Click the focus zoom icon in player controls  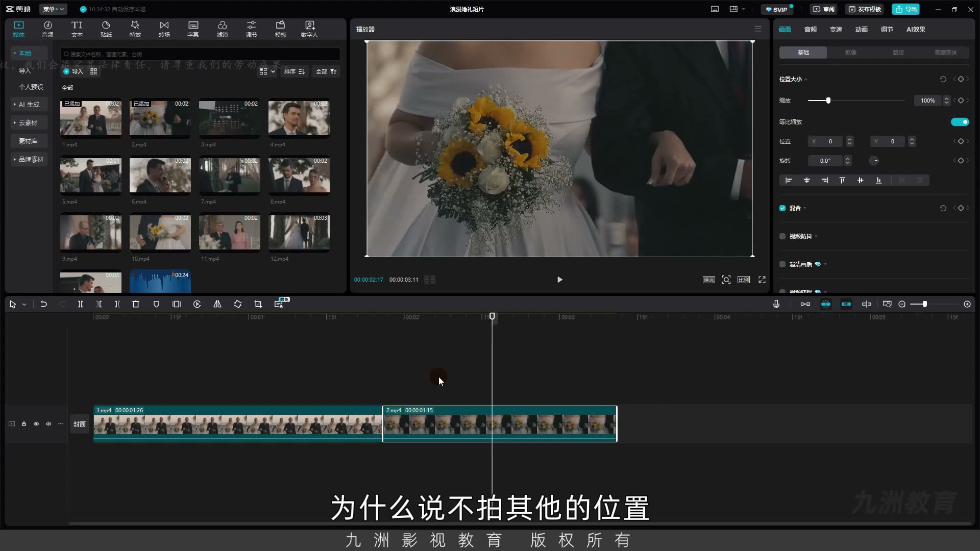click(726, 280)
